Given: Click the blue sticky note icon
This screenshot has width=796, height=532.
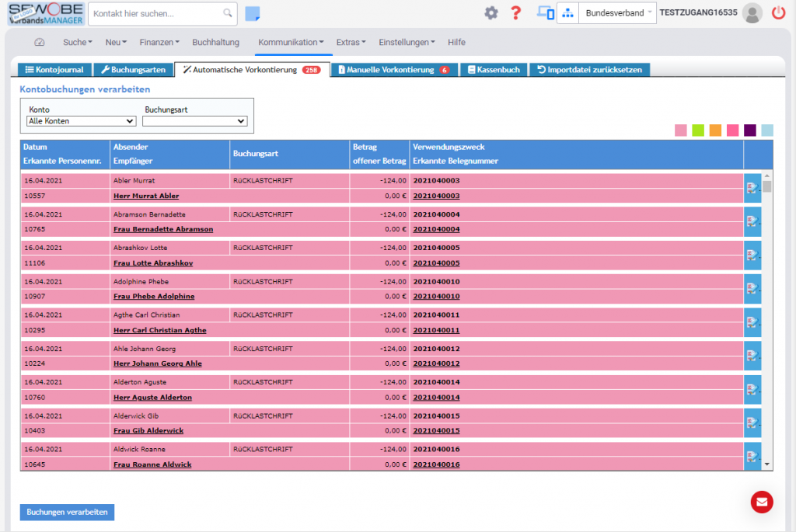Looking at the screenshot, I should 252,13.
